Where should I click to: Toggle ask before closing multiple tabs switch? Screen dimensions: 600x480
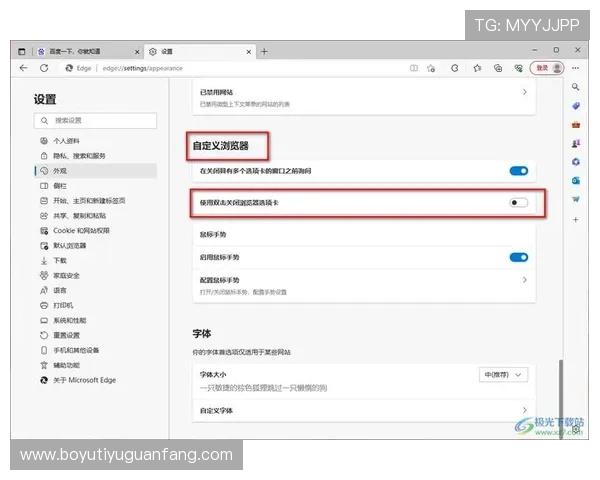518,171
